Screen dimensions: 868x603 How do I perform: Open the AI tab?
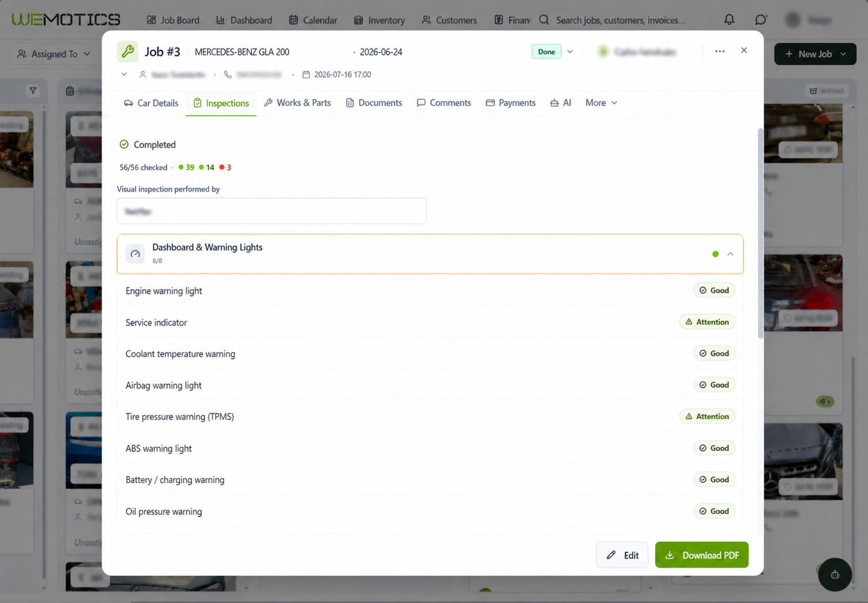561,103
